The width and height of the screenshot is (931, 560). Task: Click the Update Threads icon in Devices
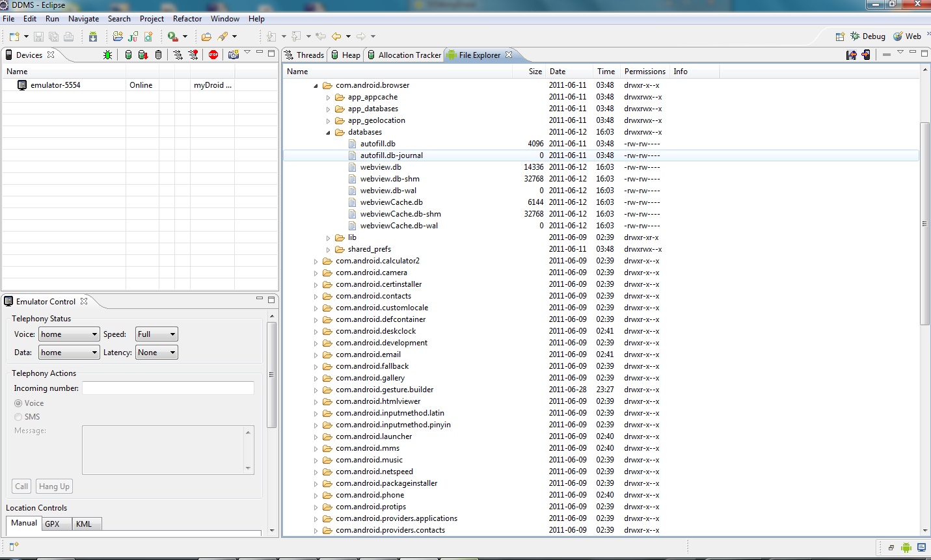(178, 55)
